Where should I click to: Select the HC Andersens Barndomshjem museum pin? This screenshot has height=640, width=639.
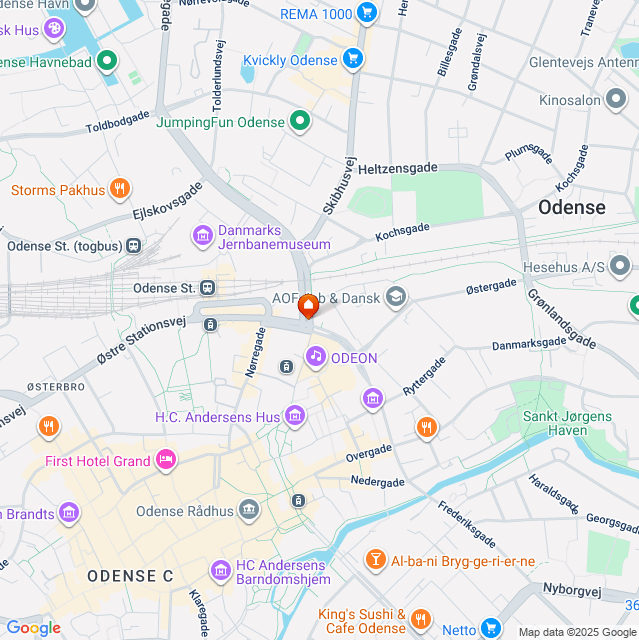click(x=221, y=571)
